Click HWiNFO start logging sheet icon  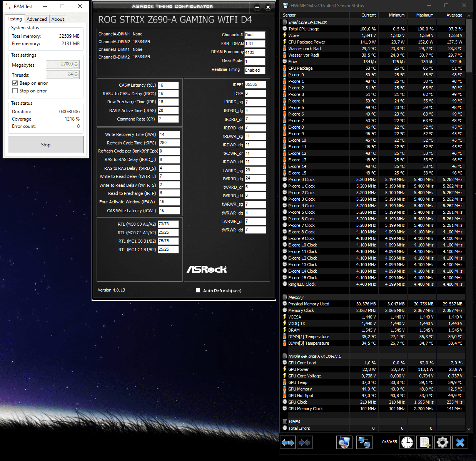[425, 443]
